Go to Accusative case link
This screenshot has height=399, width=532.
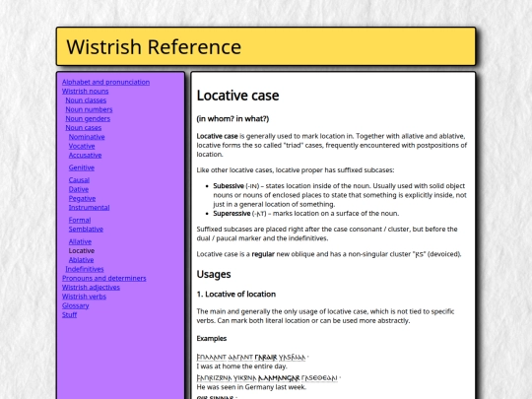pos(85,156)
